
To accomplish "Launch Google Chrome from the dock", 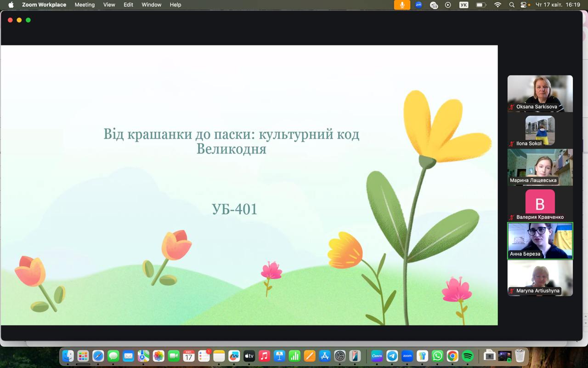I will tap(452, 356).
